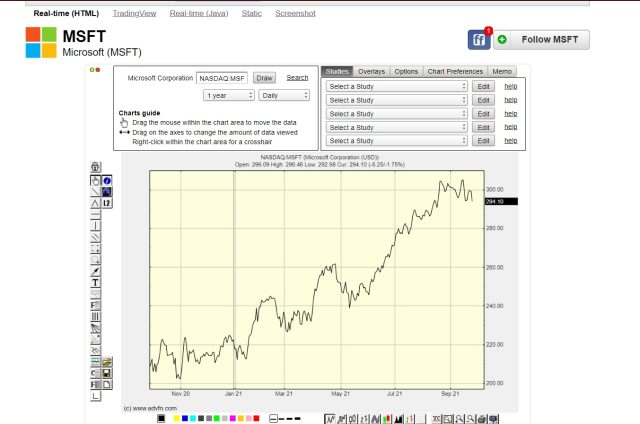Select the horizontal line tool

coord(95,215)
